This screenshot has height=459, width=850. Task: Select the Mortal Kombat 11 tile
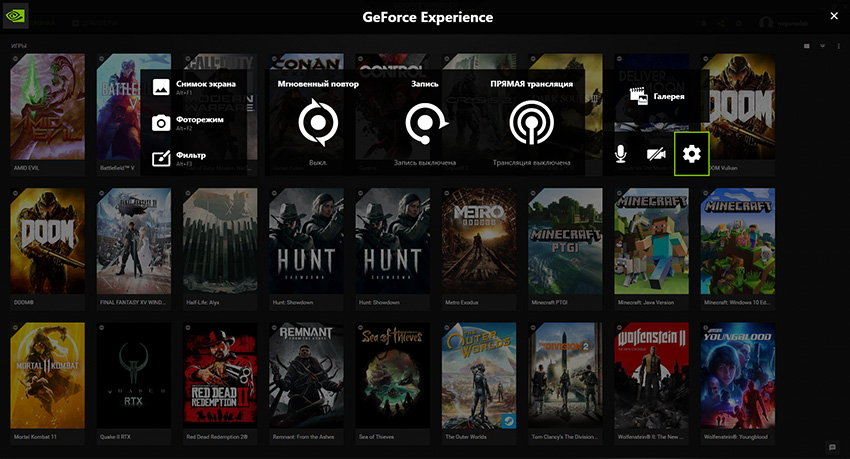coord(47,375)
